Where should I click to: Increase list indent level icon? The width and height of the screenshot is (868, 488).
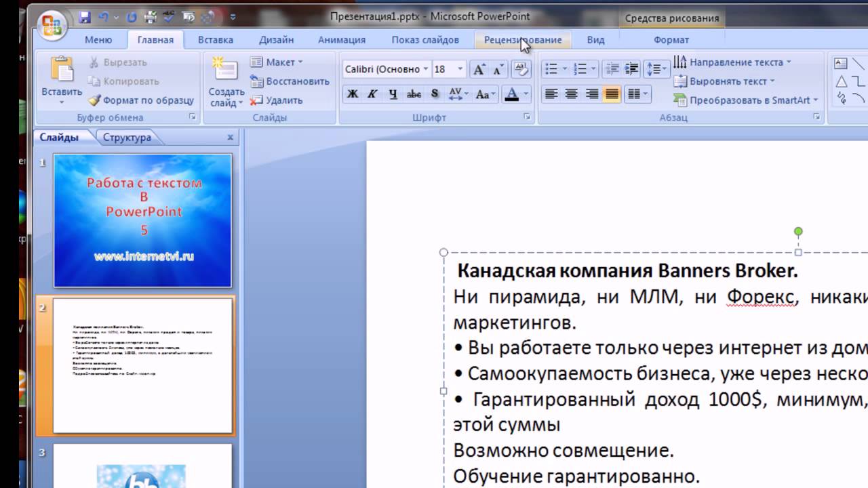[x=632, y=69]
